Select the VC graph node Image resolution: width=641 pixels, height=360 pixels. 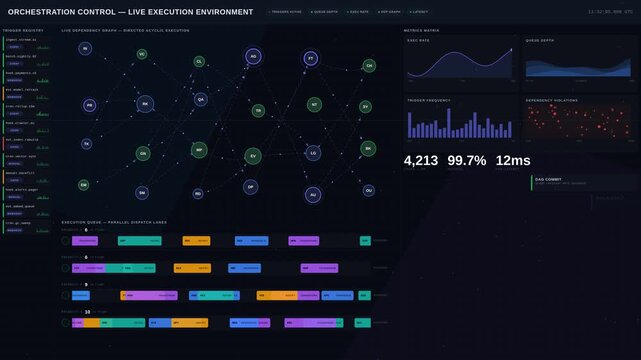[142, 54]
